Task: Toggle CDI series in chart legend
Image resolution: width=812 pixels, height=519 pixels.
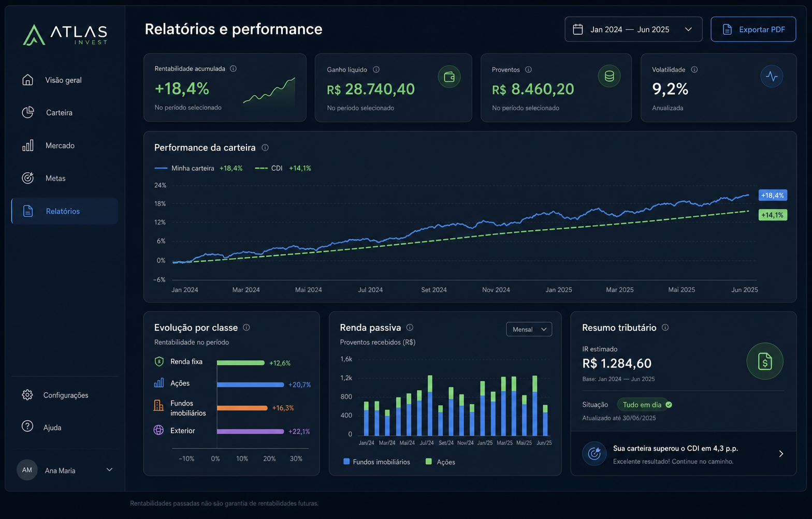Action: tap(283, 168)
